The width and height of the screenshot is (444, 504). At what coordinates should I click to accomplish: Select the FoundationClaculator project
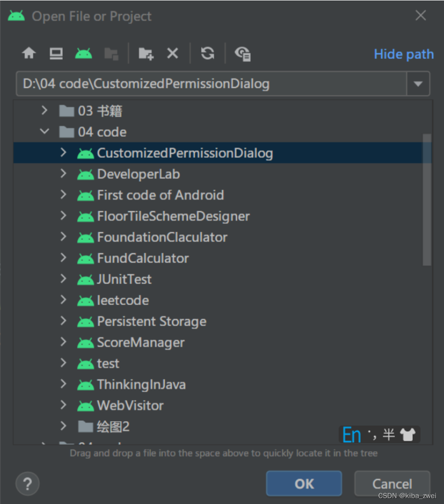pos(162,237)
